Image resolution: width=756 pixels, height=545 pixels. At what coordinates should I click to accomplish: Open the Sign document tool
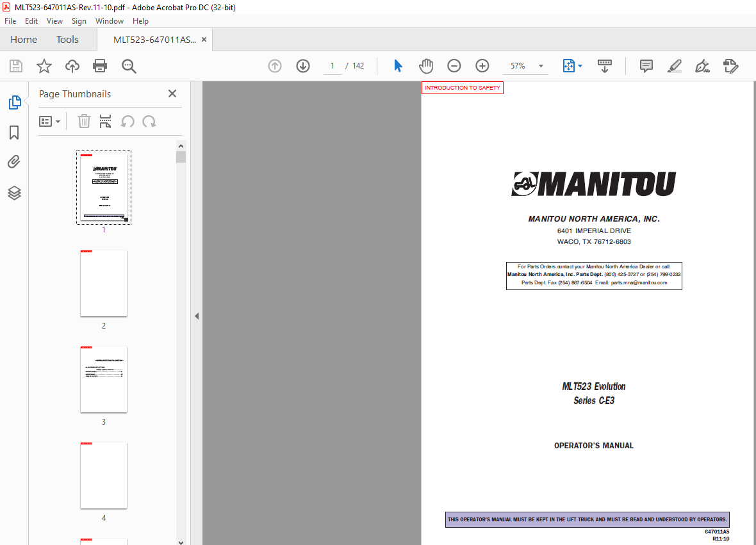702,66
